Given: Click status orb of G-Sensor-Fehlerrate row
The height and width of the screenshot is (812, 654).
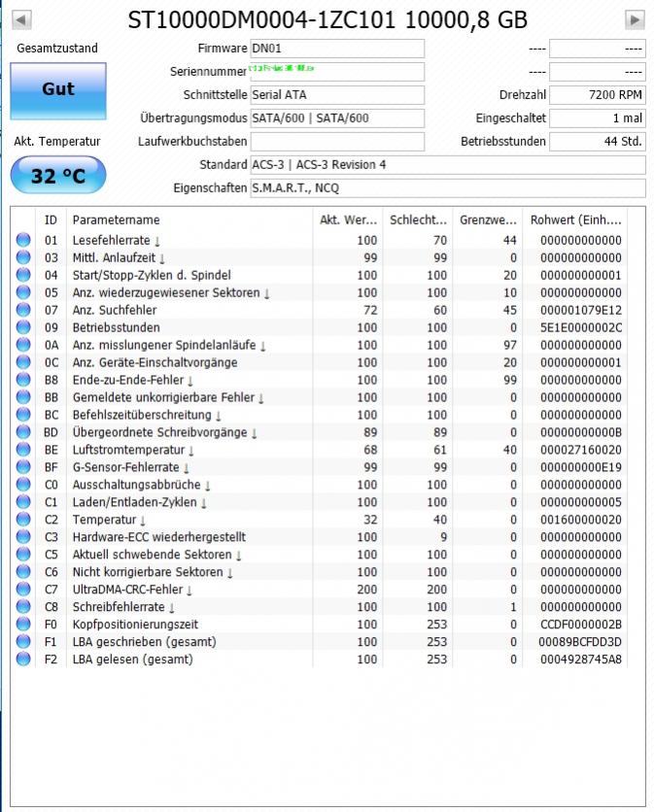Looking at the screenshot, I should point(23,466).
